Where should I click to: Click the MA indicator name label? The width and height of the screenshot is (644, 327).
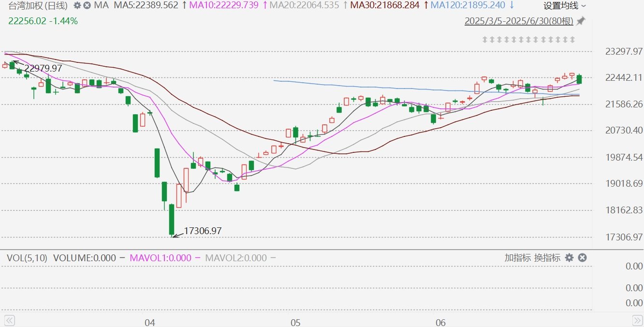pyautogui.click(x=102, y=6)
